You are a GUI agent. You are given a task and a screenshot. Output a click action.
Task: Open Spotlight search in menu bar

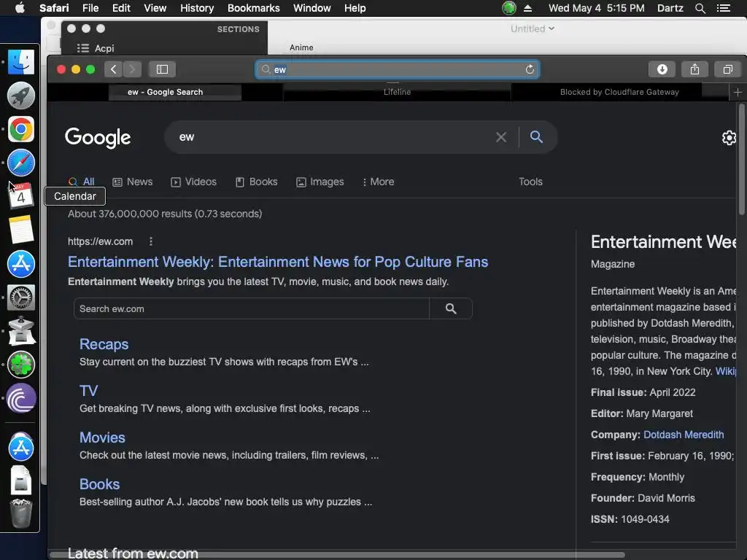[x=700, y=8]
